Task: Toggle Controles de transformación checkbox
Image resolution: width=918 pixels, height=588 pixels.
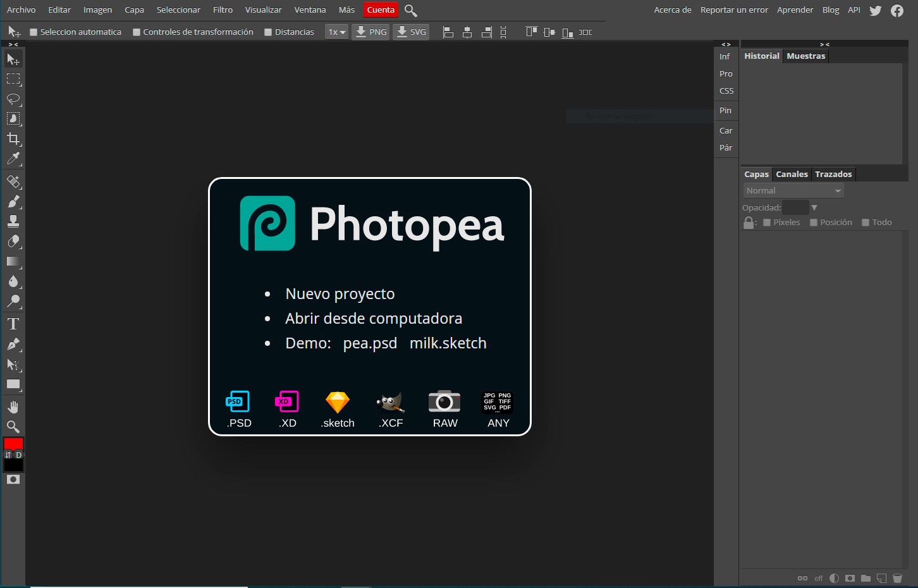Action: [137, 32]
